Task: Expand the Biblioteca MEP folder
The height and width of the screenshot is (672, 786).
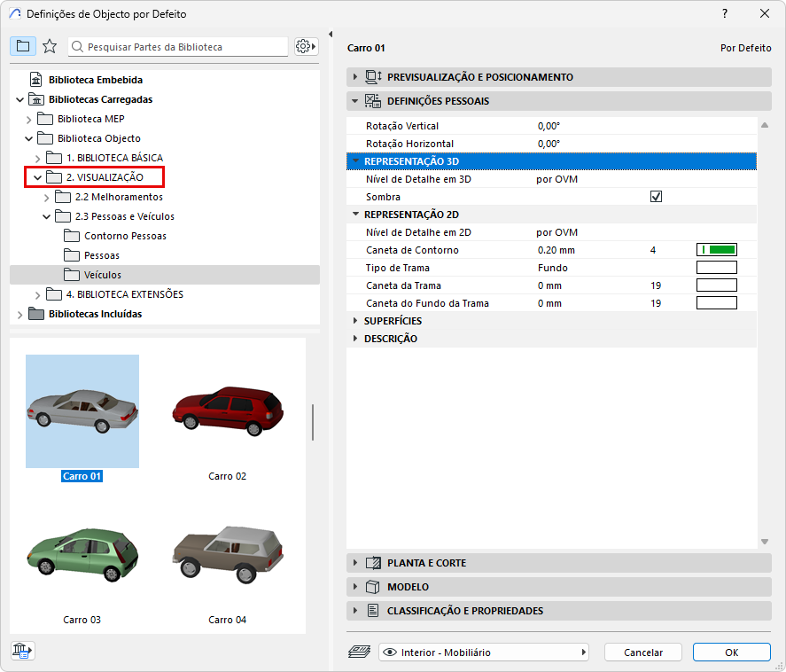Action: click(x=28, y=119)
